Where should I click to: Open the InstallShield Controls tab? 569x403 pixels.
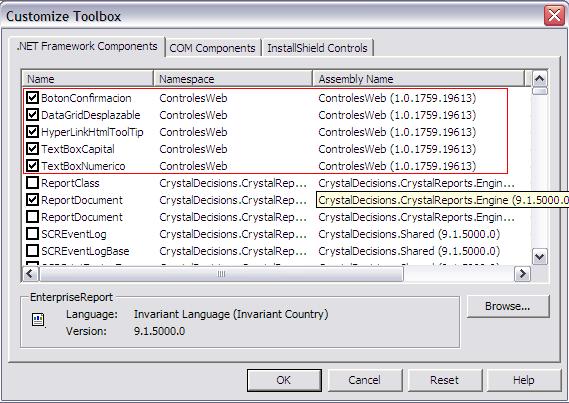point(317,48)
